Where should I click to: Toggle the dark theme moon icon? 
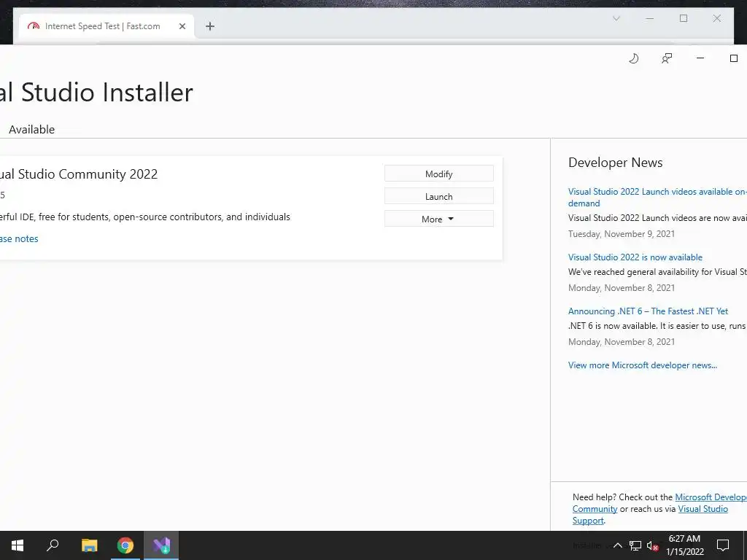click(634, 58)
